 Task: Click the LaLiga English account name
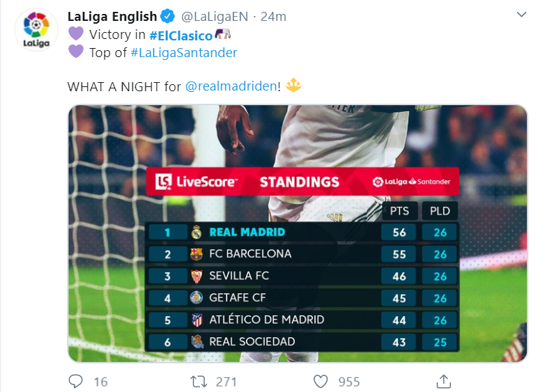[112, 17]
